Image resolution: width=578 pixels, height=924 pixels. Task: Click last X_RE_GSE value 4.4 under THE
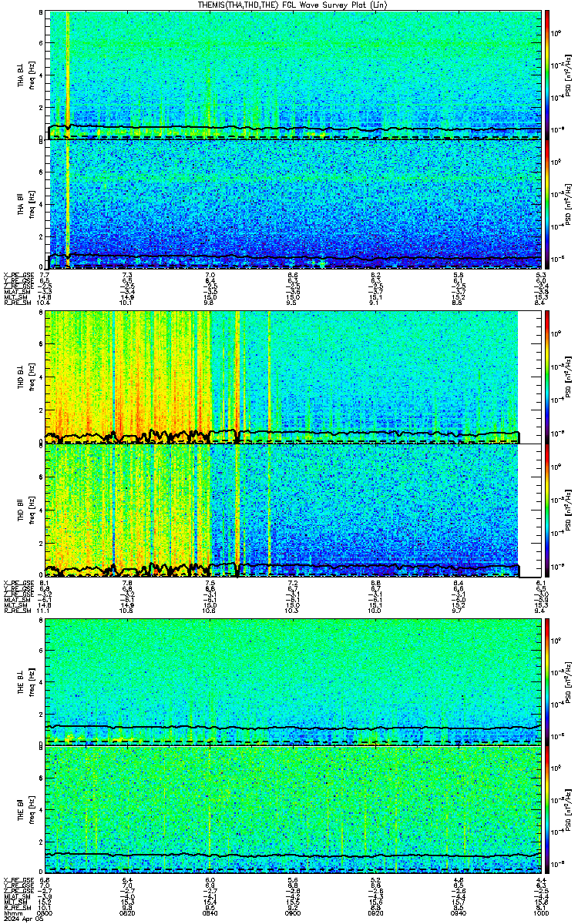pyautogui.click(x=541, y=879)
